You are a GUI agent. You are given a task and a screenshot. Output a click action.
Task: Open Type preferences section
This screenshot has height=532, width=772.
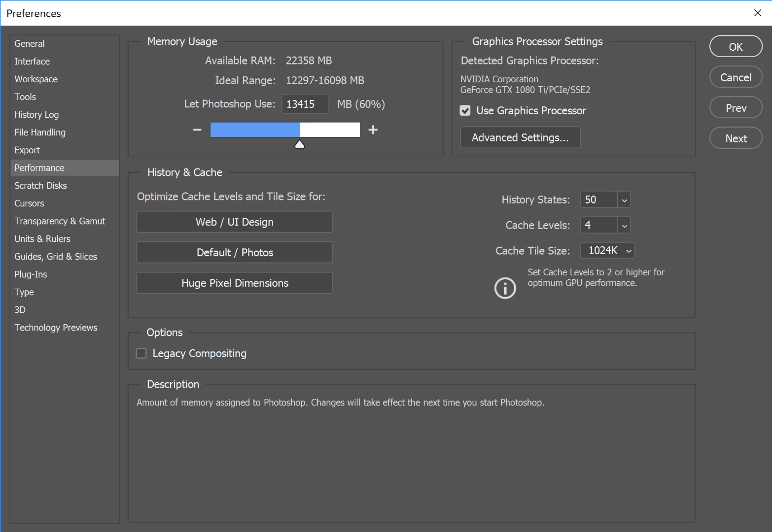pyautogui.click(x=65, y=292)
